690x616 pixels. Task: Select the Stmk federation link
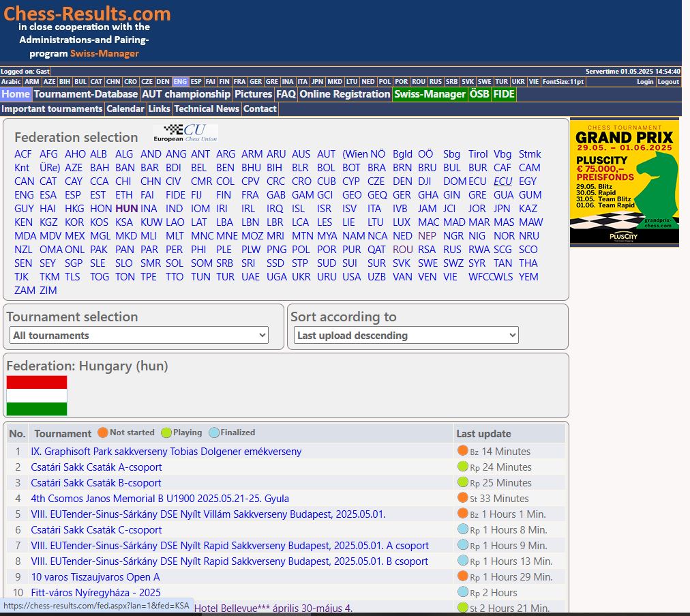[x=530, y=154]
